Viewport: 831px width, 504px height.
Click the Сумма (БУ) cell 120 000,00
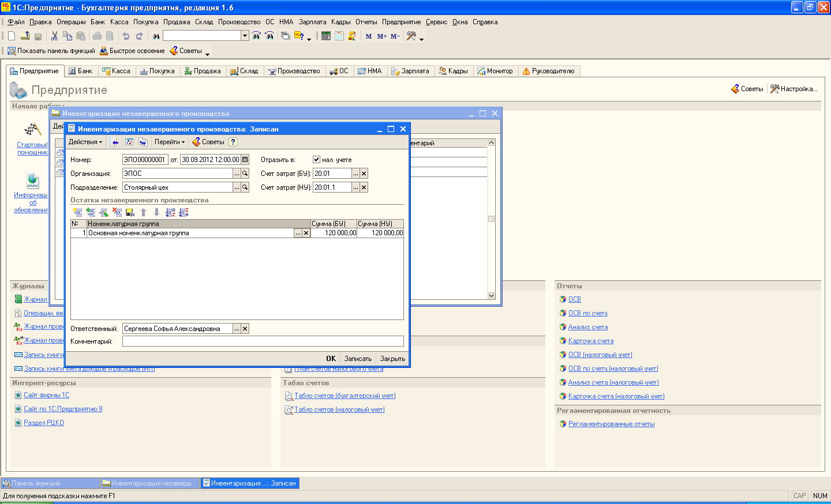[x=334, y=233]
